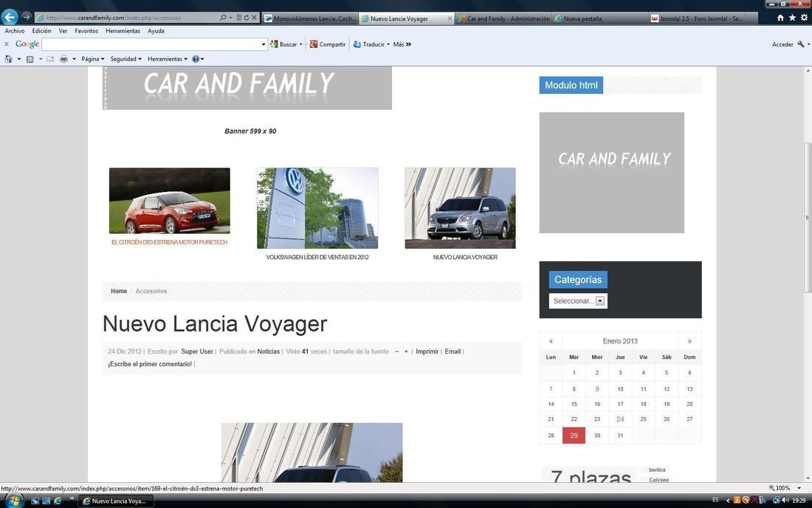812x508 pixels.
Task: Close the Nuevo Lancia Voyager tab
Action: click(x=450, y=18)
